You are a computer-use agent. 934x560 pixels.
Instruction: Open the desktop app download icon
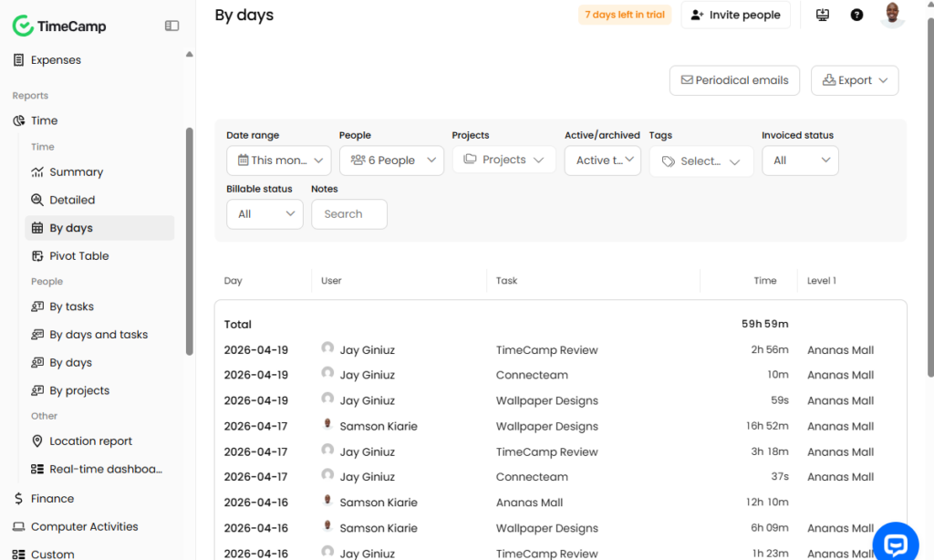click(823, 15)
